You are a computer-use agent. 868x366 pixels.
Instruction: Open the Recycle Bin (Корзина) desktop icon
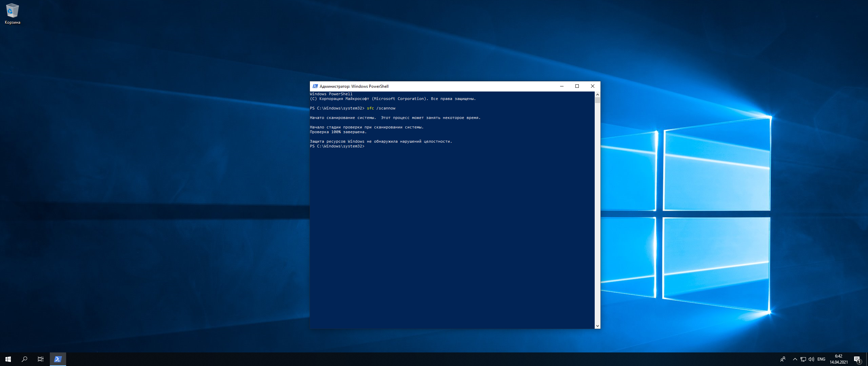click(x=12, y=14)
